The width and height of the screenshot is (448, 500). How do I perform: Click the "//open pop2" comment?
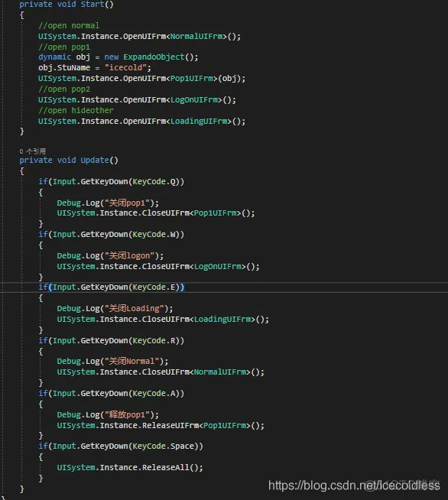point(64,89)
